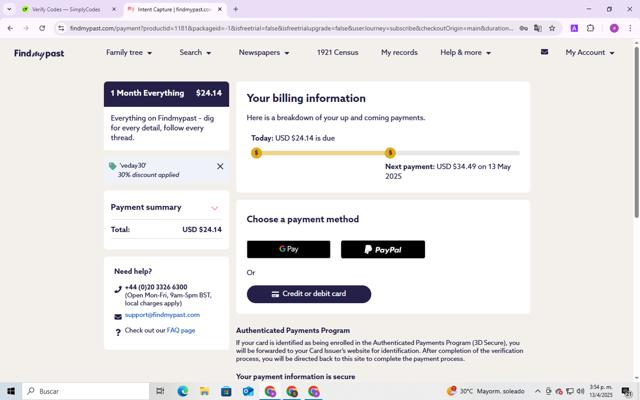The image size is (640, 400).
Task: Expand the Family tree menu
Action: (129, 53)
